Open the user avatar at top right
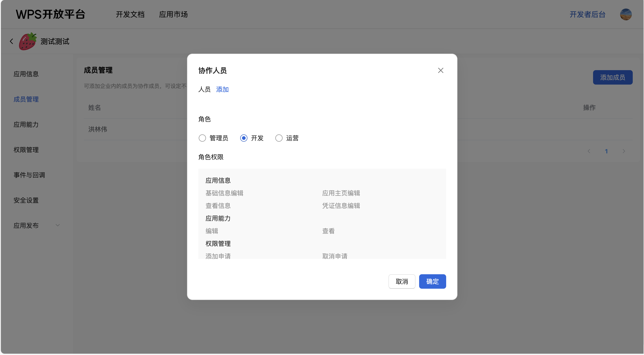 click(626, 14)
